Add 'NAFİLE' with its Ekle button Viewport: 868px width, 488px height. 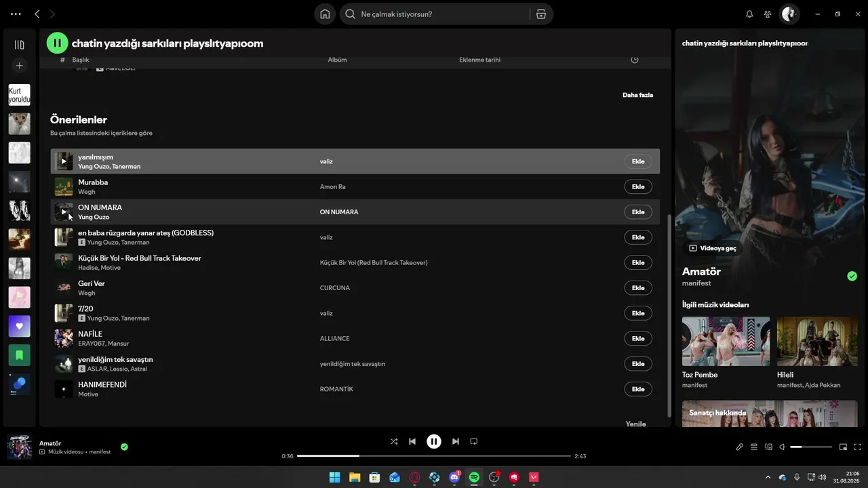point(638,338)
